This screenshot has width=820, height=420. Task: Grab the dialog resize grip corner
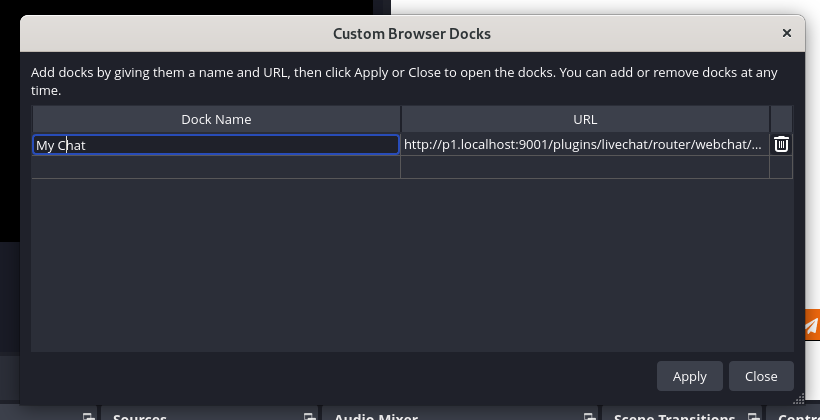click(x=802, y=402)
